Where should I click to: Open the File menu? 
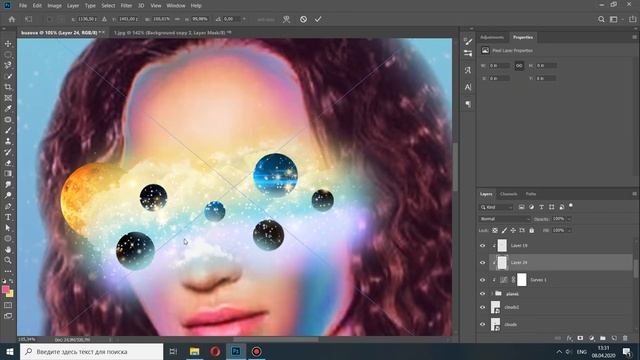coord(23,6)
